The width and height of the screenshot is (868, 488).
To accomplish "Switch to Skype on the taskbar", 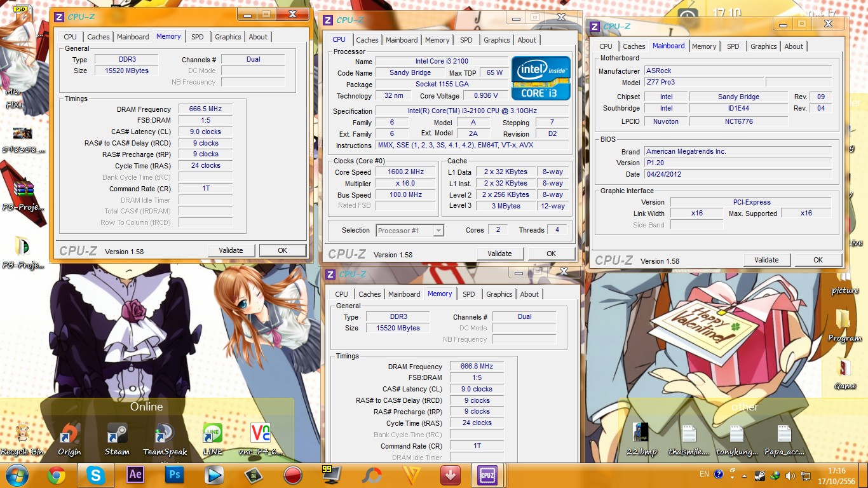I will [96, 475].
